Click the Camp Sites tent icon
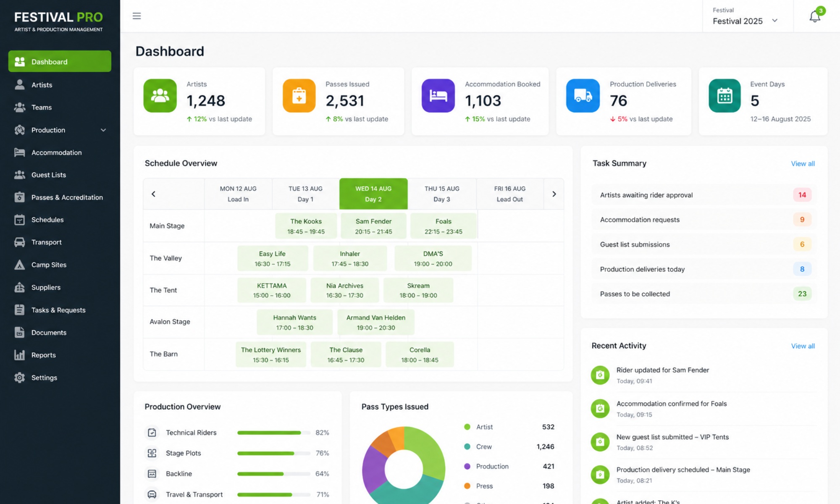Screen dimensions: 840x504 pyautogui.click(x=19, y=265)
